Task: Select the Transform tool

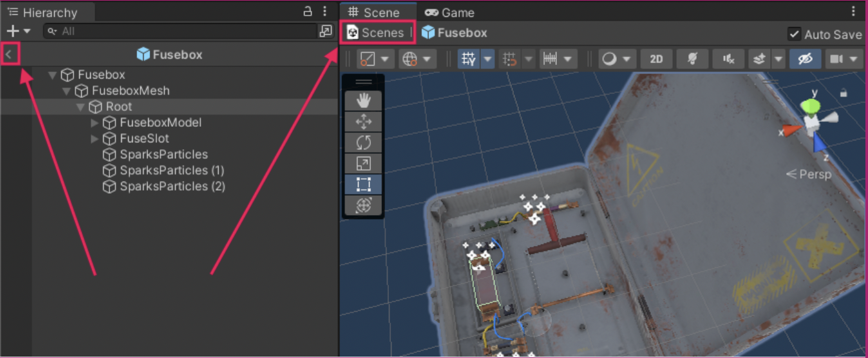Action: coord(364,205)
